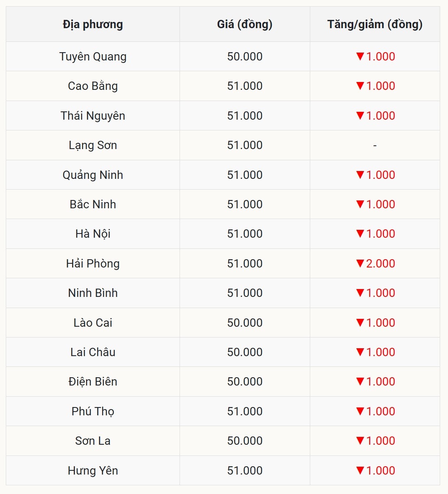Click the Tăng/giảm (đồng) column header
448x494 pixels.
[x=375, y=24]
